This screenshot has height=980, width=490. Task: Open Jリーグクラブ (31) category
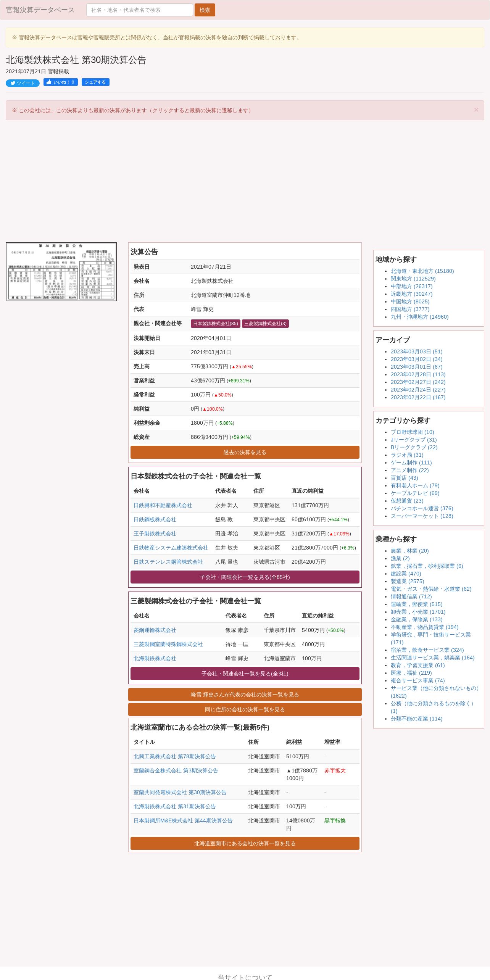tap(414, 440)
